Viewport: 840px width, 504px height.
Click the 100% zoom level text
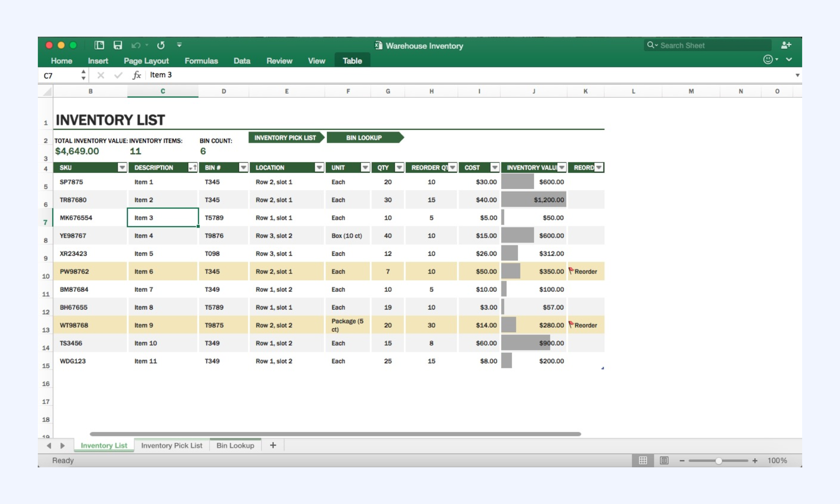(777, 461)
